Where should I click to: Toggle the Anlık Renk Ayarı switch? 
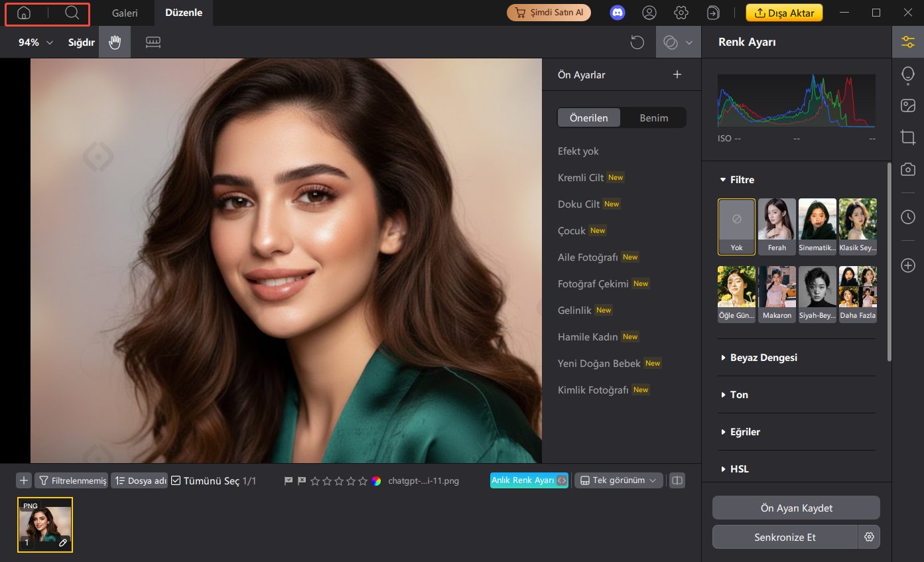(563, 480)
